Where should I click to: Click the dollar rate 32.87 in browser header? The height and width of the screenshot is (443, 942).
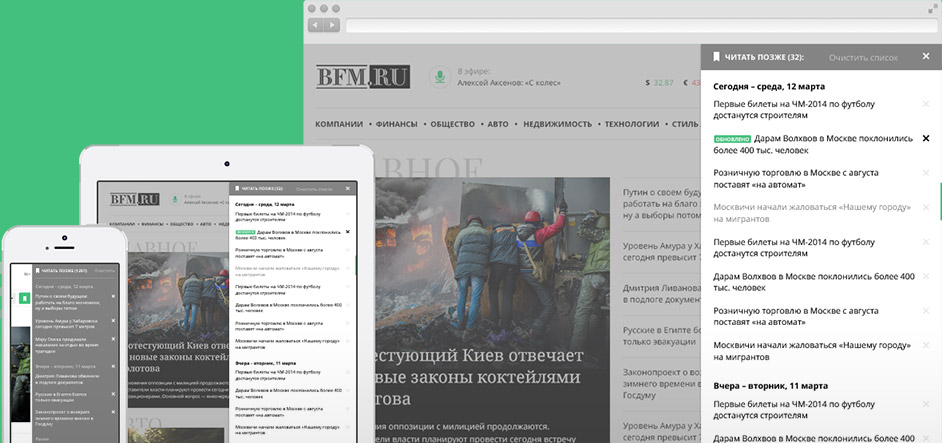[x=660, y=82]
